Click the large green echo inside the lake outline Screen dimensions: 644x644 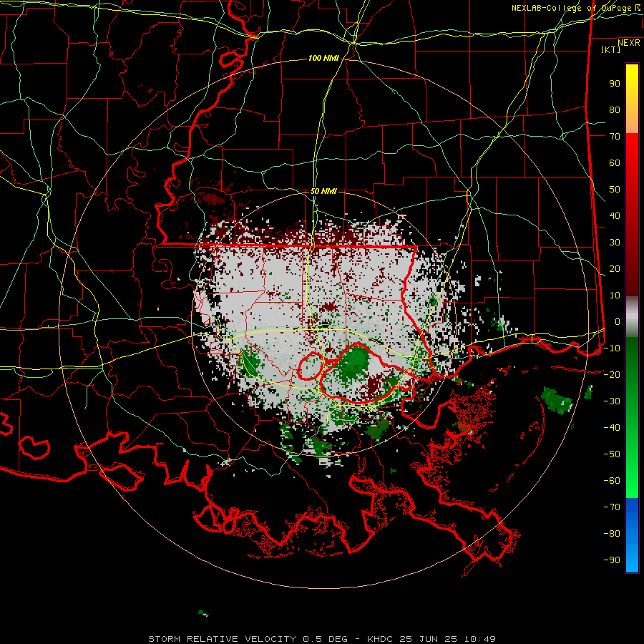tap(353, 364)
